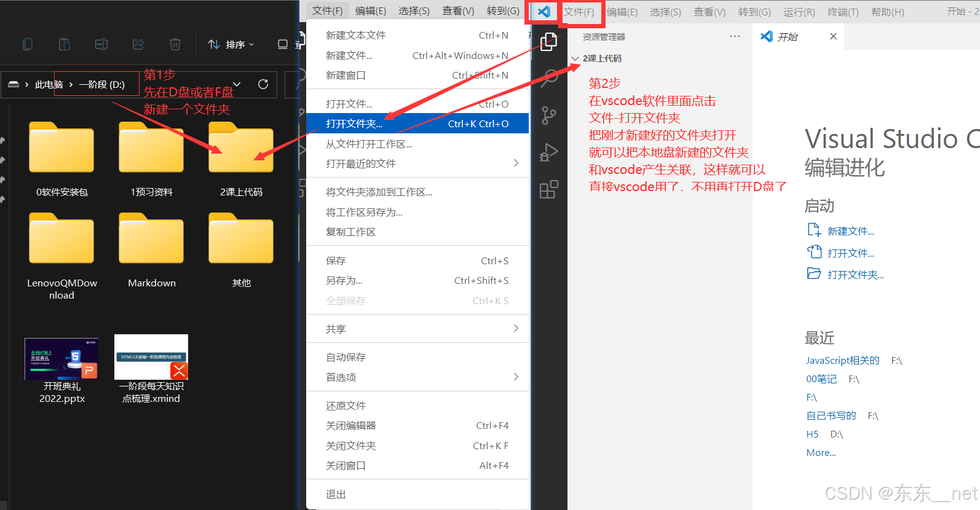Expand the 首选项 submenu
This screenshot has width=980, height=510.
point(516,377)
